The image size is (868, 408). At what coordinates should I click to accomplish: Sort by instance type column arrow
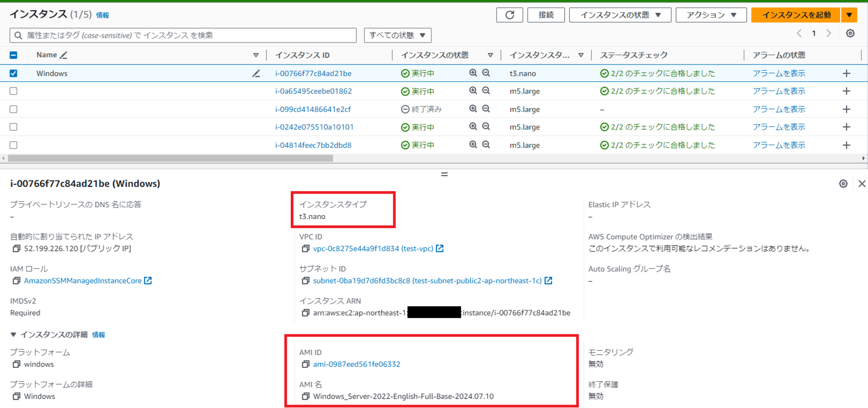tap(581, 55)
